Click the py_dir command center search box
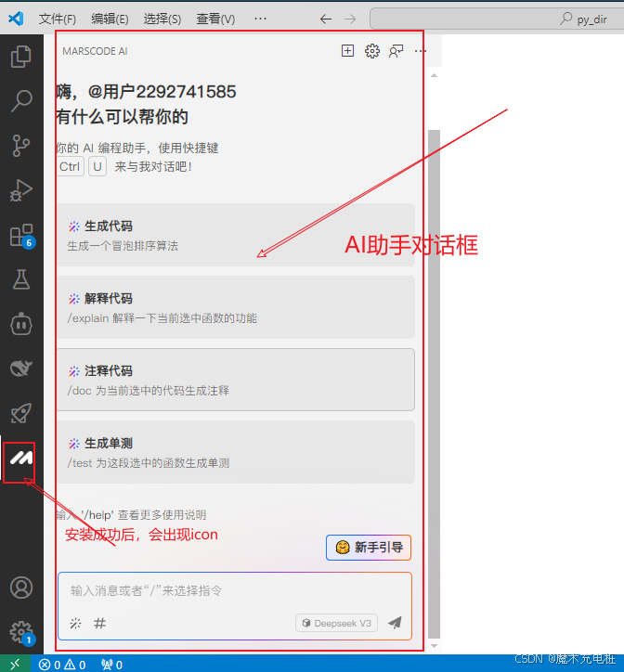The image size is (624, 672). (x=497, y=19)
